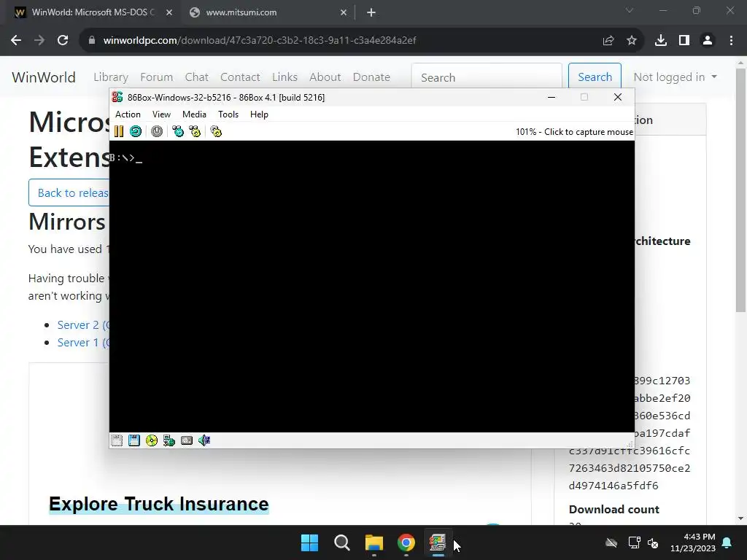The height and width of the screenshot is (560, 747).
Task: View site info lock icon
Action: [92, 41]
